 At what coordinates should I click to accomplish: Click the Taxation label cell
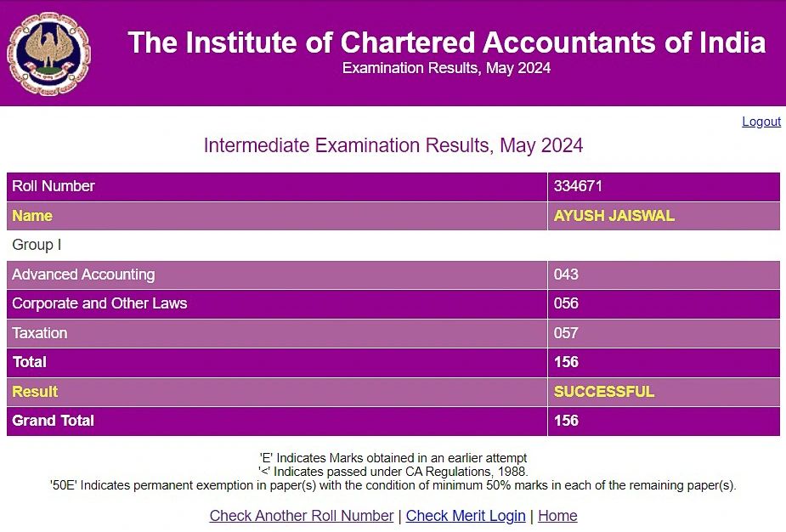click(x=277, y=333)
